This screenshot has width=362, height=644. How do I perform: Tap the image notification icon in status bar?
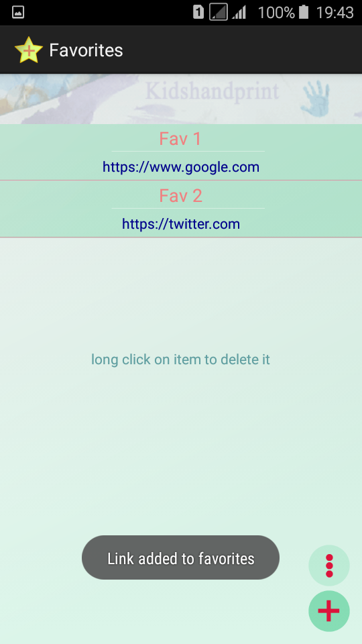[18, 12]
